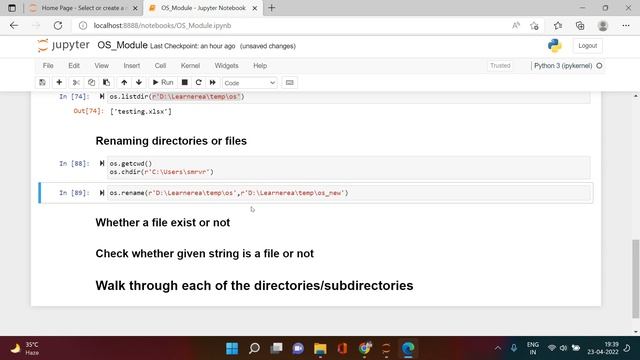Restart the kernel with the circular arrow
The image size is (640, 360).
pos(199,82)
